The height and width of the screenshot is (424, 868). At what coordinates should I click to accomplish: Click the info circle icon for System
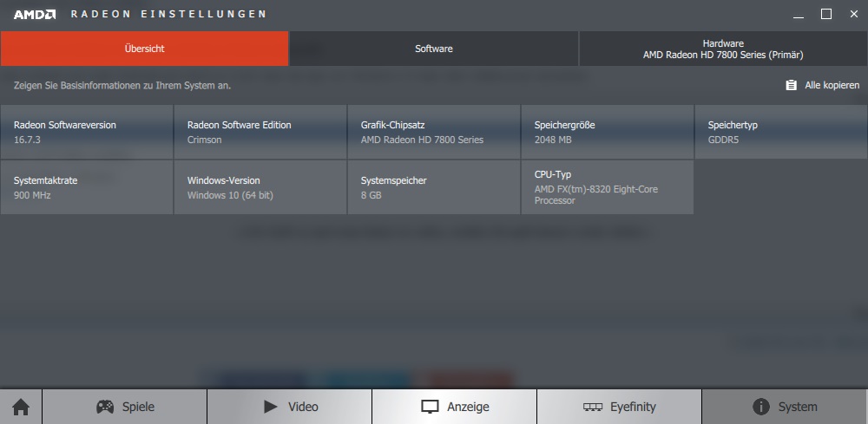point(761,407)
